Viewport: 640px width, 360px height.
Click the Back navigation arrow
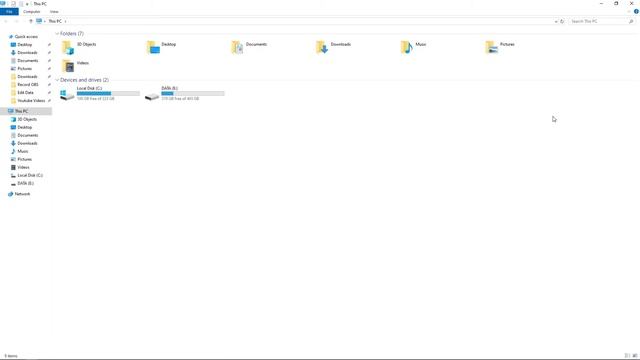pyautogui.click(x=6, y=21)
